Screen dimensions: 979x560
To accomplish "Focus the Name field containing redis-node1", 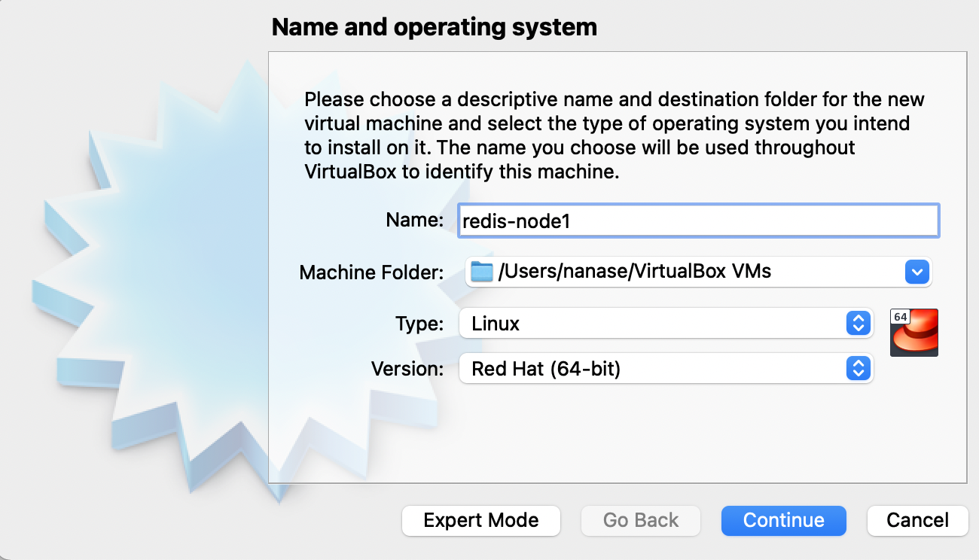I will coord(698,221).
